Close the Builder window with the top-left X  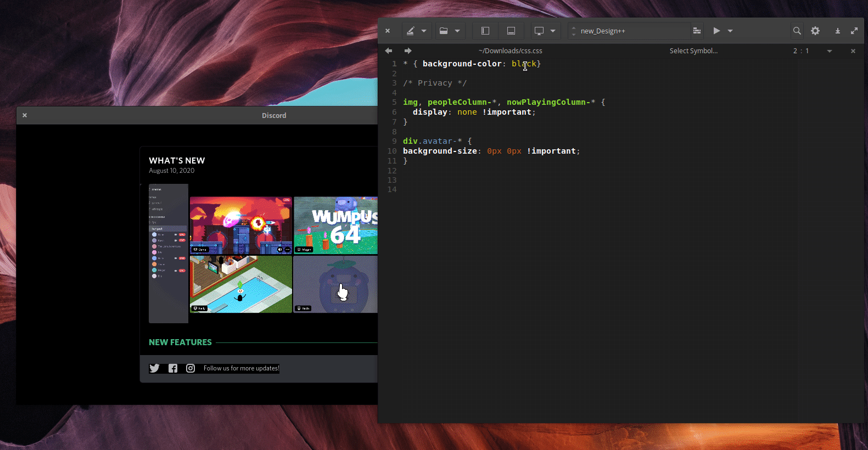388,31
